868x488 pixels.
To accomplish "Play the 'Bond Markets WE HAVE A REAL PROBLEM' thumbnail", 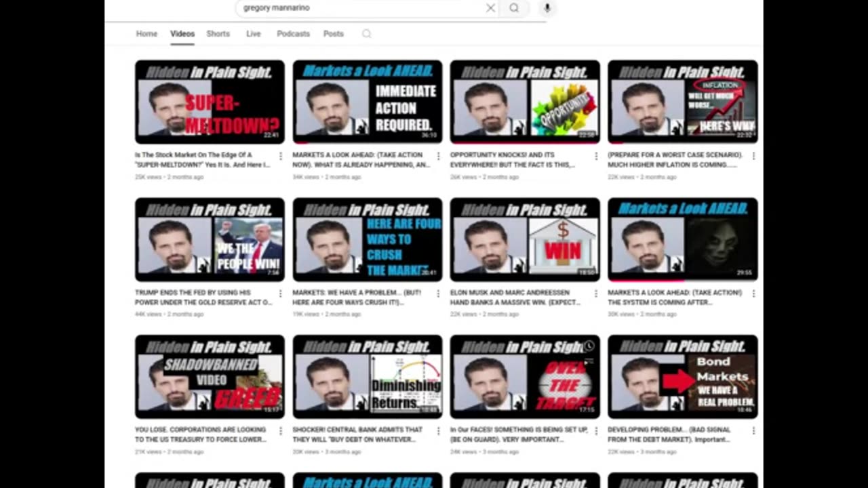I will (x=683, y=377).
